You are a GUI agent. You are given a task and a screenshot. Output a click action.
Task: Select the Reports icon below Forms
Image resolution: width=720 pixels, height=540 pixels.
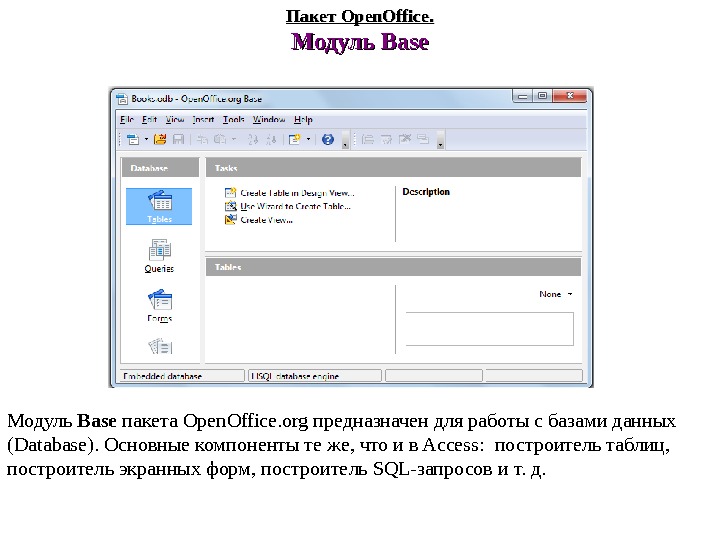click(160, 346)
